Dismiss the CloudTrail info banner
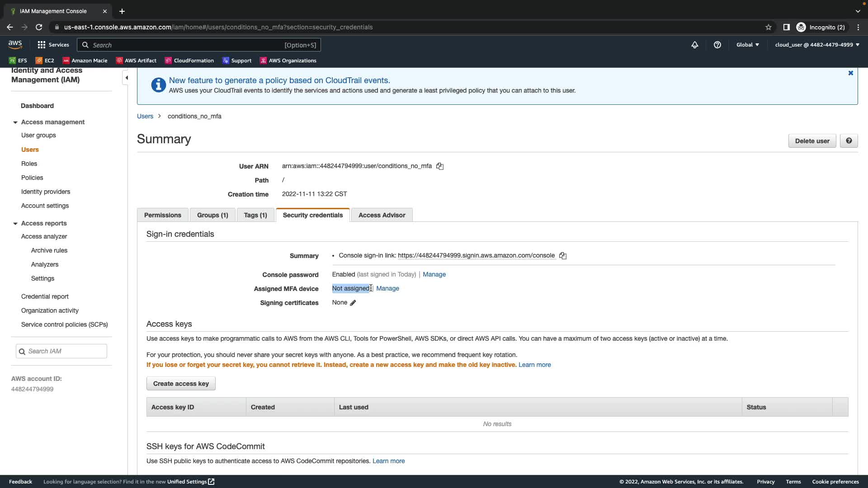 (850, 73)
